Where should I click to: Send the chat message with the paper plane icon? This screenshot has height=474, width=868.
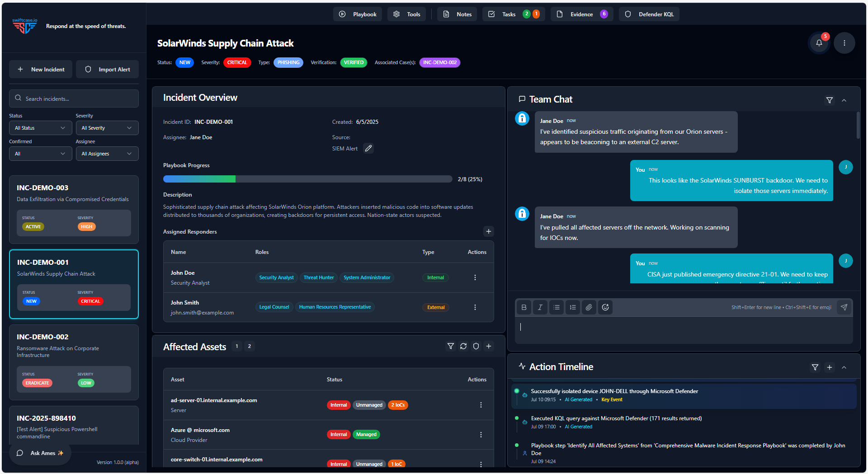844,307
